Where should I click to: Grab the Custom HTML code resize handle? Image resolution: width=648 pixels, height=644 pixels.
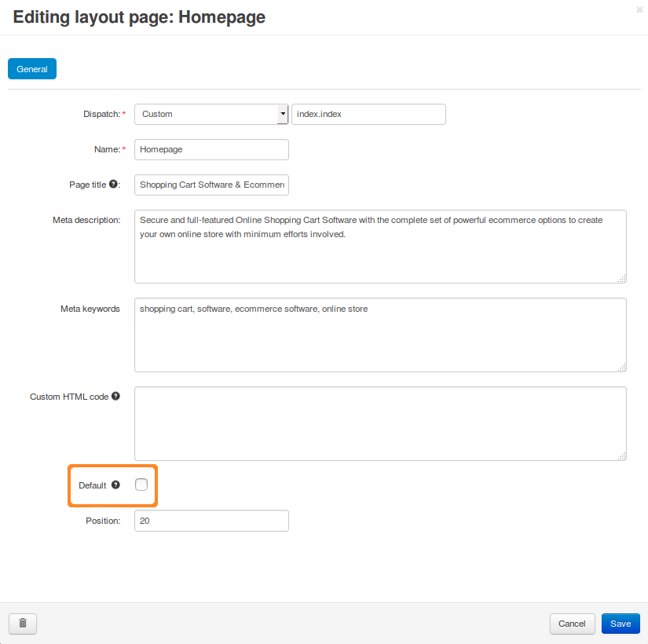(622, 456)
